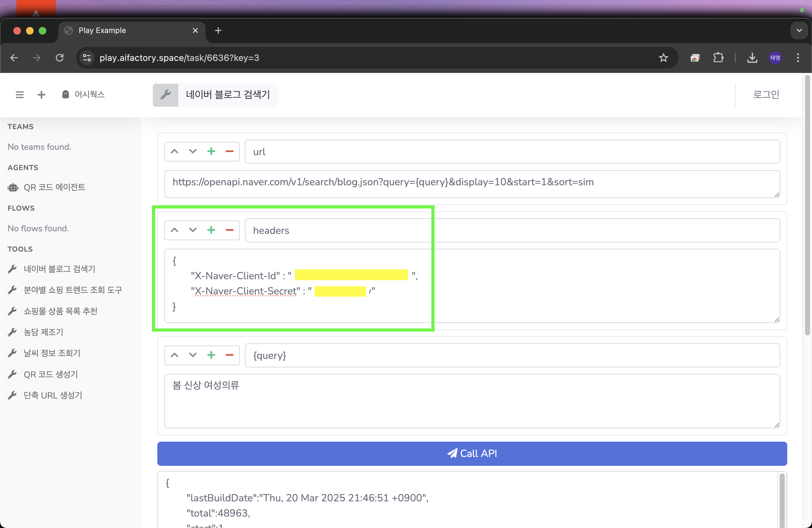Open 네이버 블로그 검색기 tool in sidebar
Image resolution: width=812 pixels, height=528 pixels.
coord(51,269)
